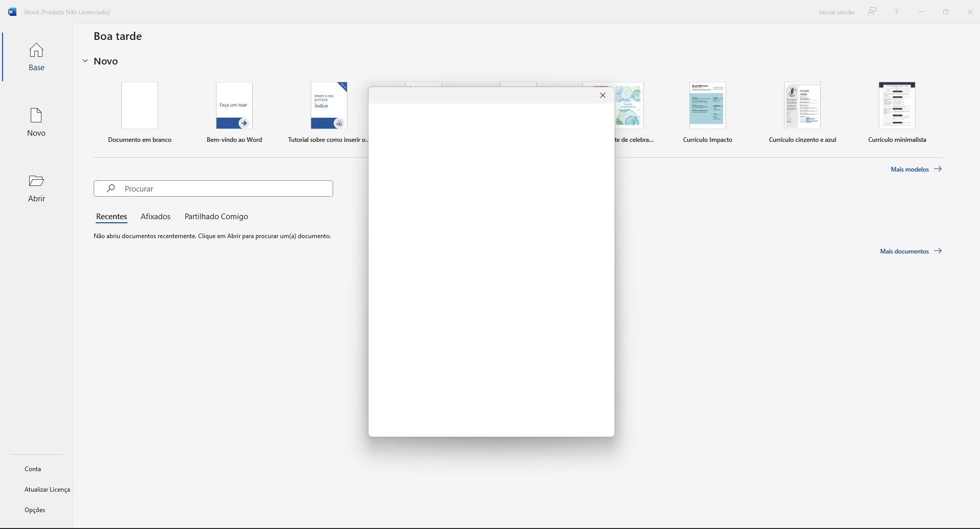Click the Procurar search field
This screenshot has height=529, width=980.
[213, 188]
